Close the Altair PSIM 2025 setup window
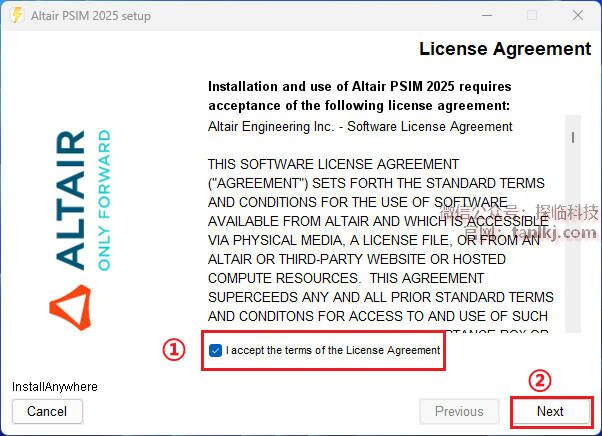The width and height of the screenshot is (602, 436). pyautogui.click(x=577, y=15)
